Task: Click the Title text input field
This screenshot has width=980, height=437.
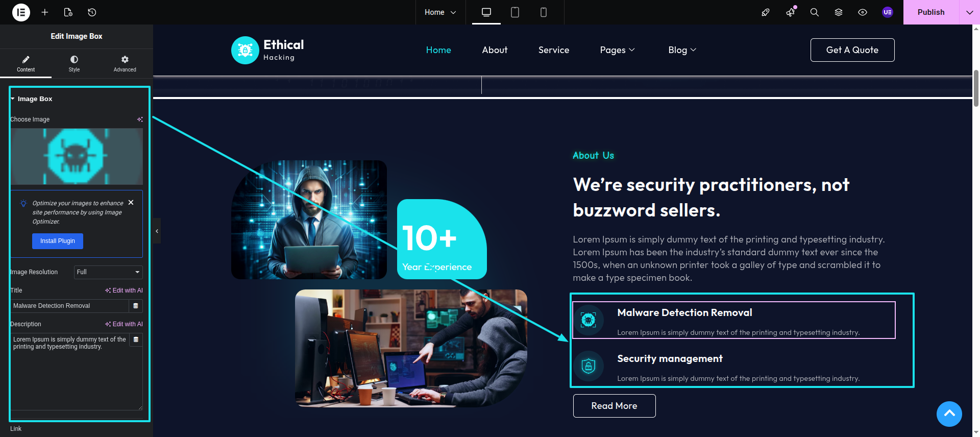Action: coord(70,306)
